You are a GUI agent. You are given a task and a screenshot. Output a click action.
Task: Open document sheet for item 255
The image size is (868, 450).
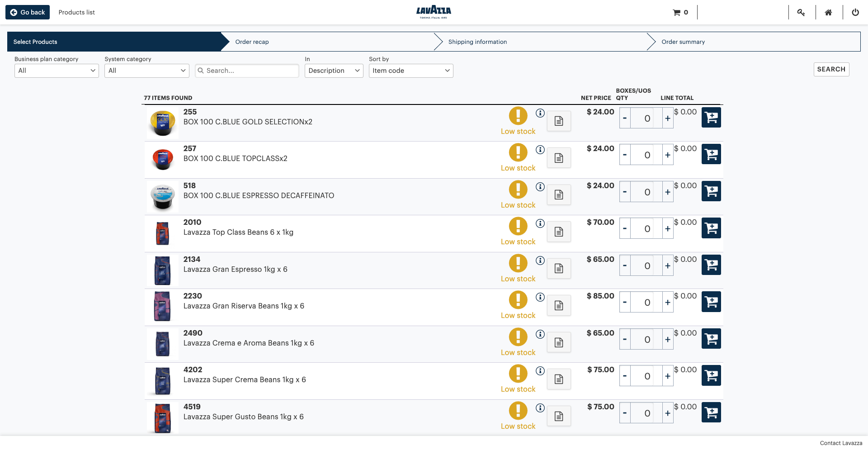[x=559, y=121]
